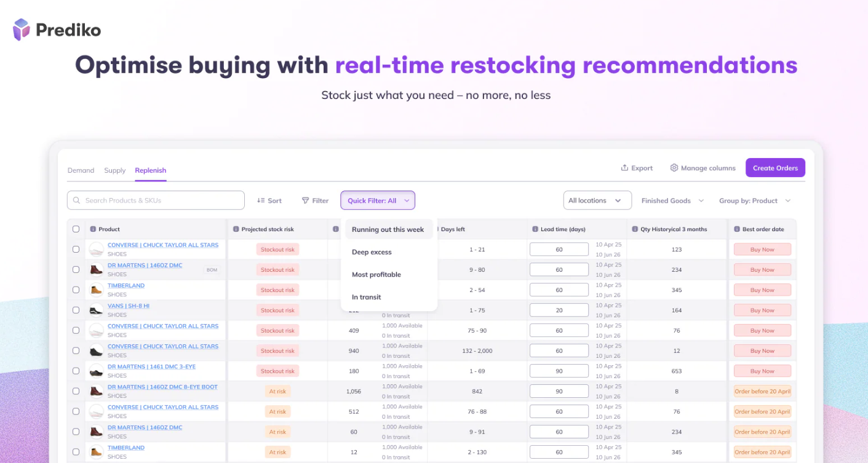Image resolution: width=868 pixels, height=463 pixels.
Task: Open the VANS | SH-8 HI product link
Action: [x=129, y=306]
